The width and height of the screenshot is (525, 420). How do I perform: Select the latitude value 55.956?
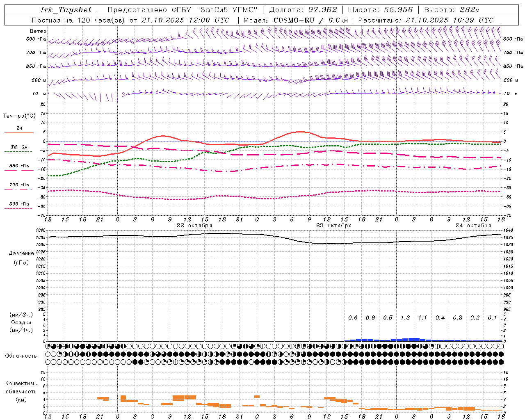[398, 10]
